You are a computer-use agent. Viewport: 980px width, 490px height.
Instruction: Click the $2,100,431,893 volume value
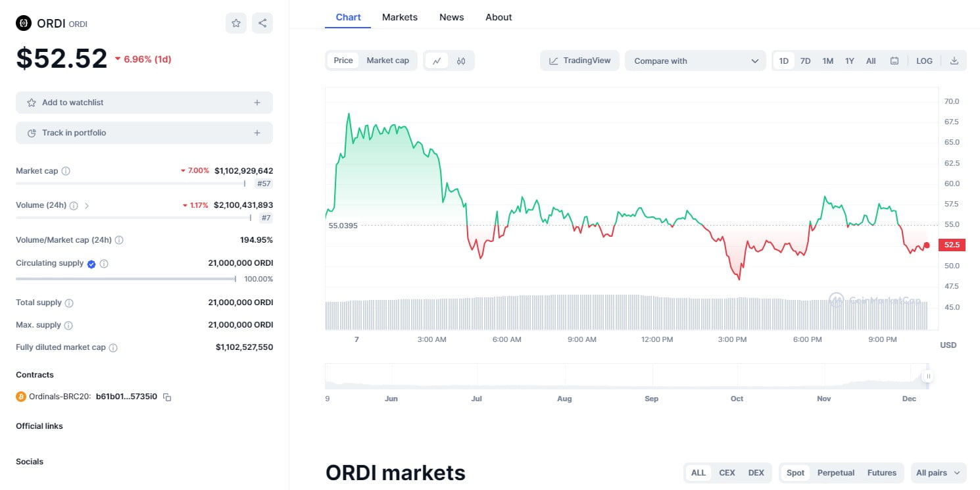coord(243,205)
